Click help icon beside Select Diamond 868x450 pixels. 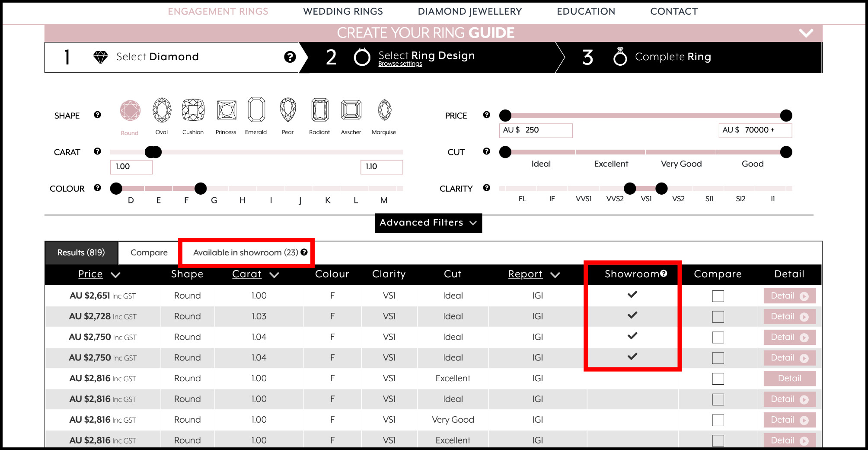click(x=290, y=57)
